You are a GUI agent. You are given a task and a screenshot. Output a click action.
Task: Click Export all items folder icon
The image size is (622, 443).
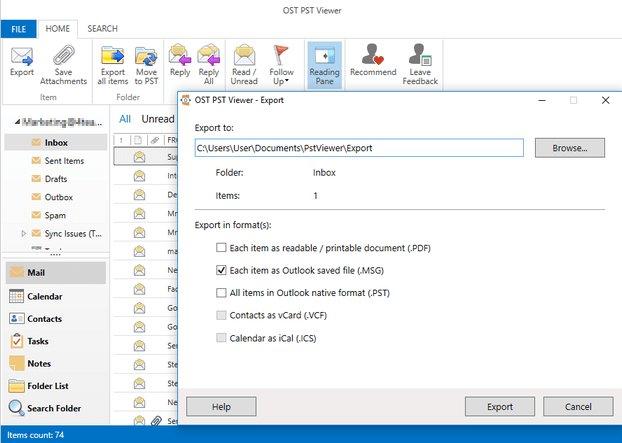(x=113, y=56)
